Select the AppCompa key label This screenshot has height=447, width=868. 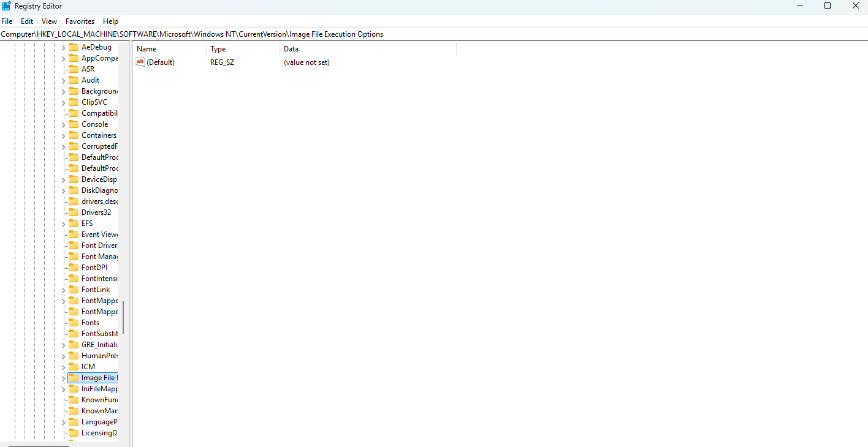[99, 58]
